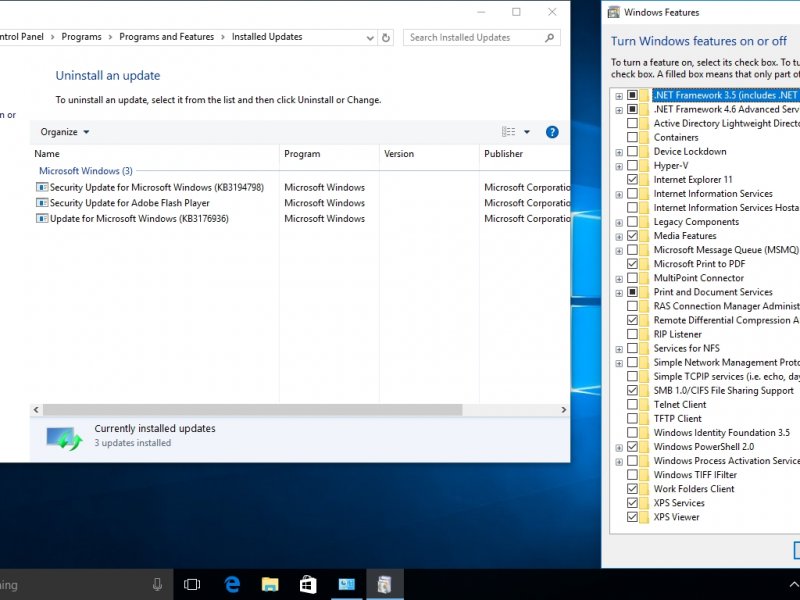The image size is (800, 600).
Task: Expand the Media Features node
Action: click(x=619, y=237)
